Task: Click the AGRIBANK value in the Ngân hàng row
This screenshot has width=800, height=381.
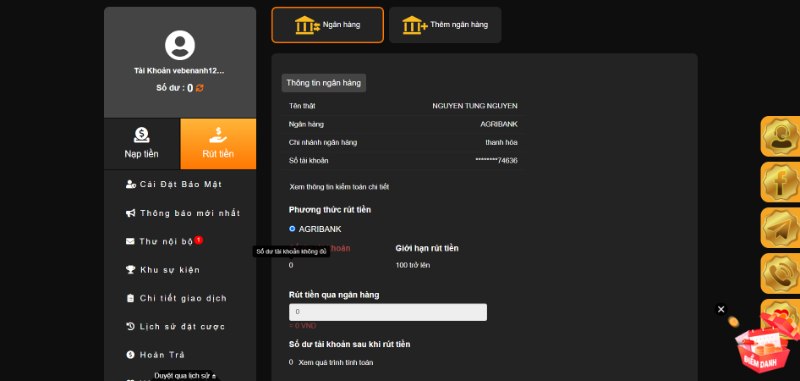Action: click(499, 124)
